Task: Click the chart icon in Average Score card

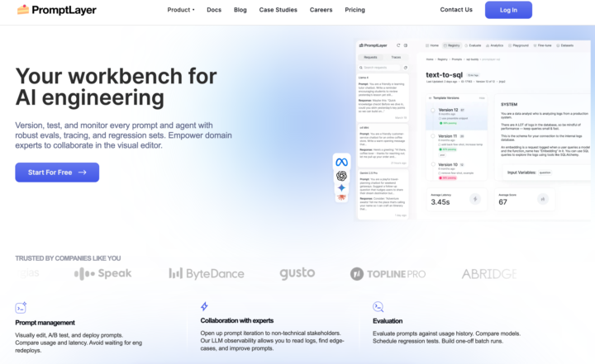Action: point(543,199)
